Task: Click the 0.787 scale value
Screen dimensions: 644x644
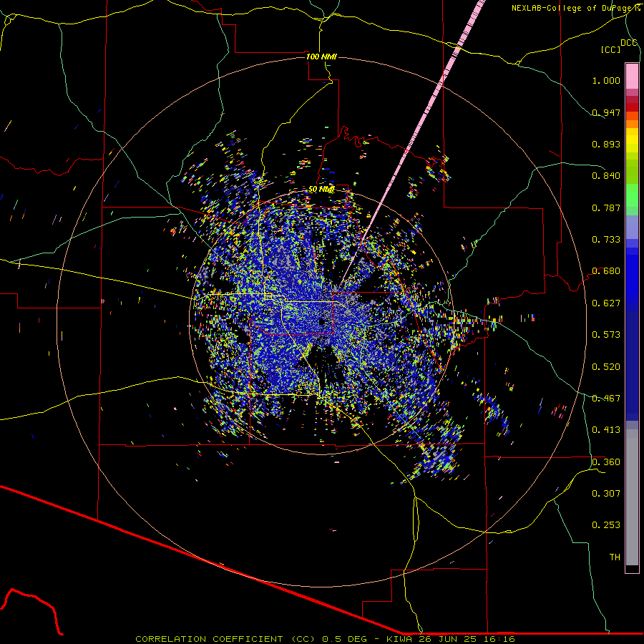Action: pos(606,208)
